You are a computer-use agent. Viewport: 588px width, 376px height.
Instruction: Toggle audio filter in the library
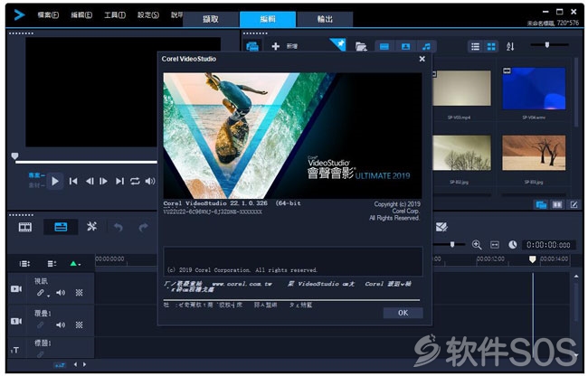[x=427, y=46]
